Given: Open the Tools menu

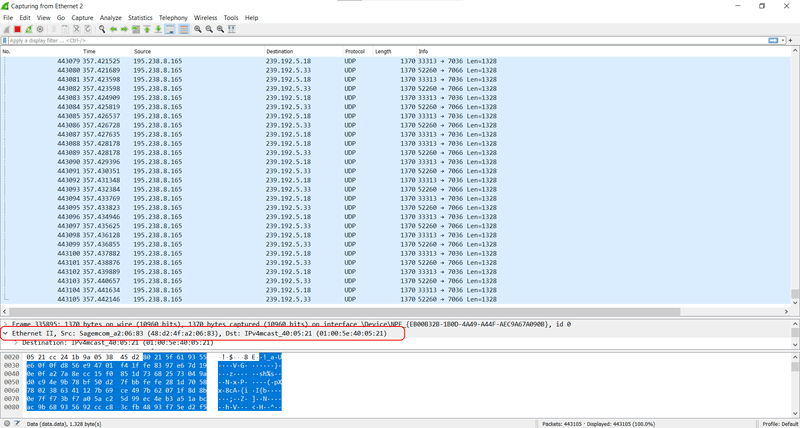Looking at the screenshot, I should 231,17.
